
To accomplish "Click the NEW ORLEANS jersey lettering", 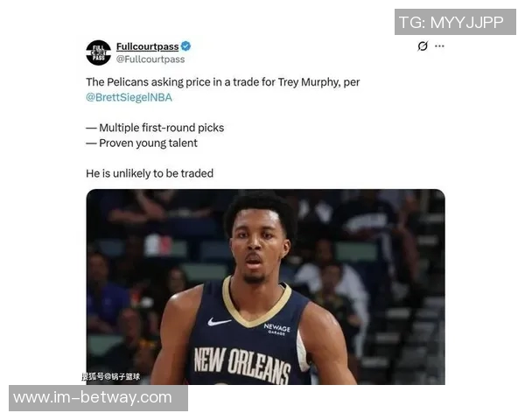I will (x=242, y=365).
